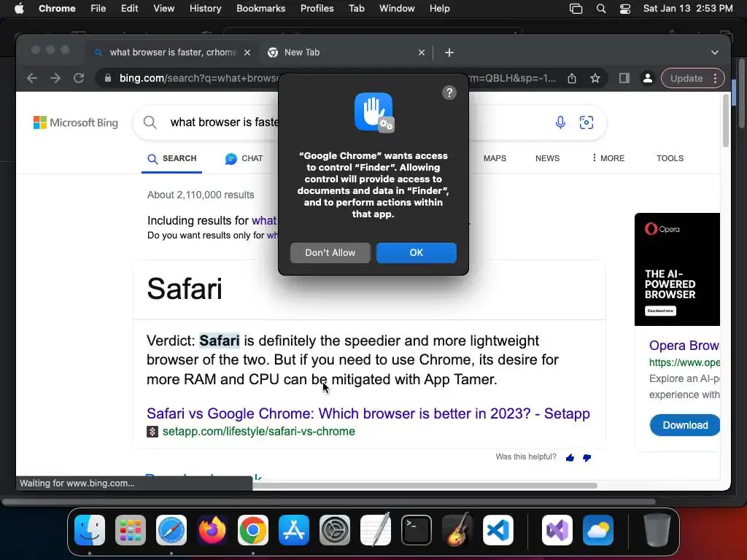Viewport: 747px width, 560px height.
Task: Launch GarageBand from the Dock
Action: (457, 530)
